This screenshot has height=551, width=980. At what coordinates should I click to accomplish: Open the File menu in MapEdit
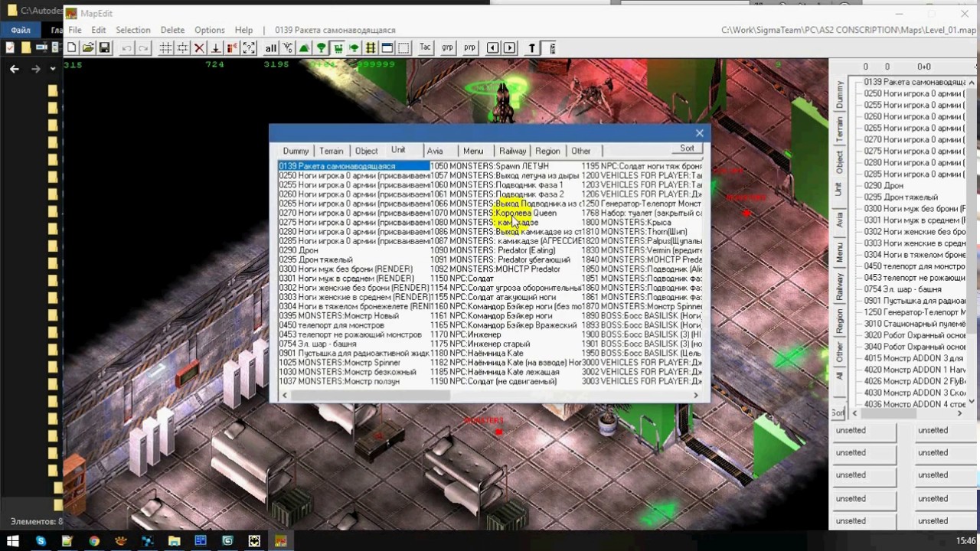tap(75, 30)
